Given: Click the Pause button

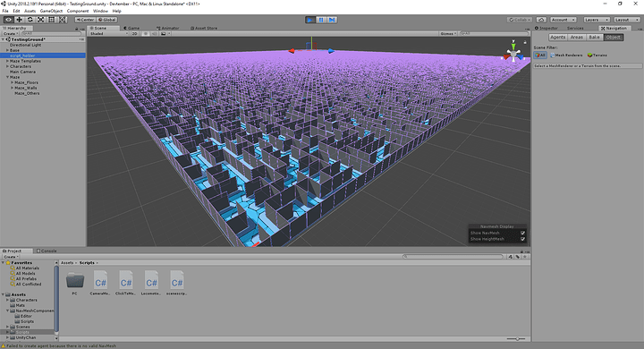Looking at the screenshot, I should point(321,20).
